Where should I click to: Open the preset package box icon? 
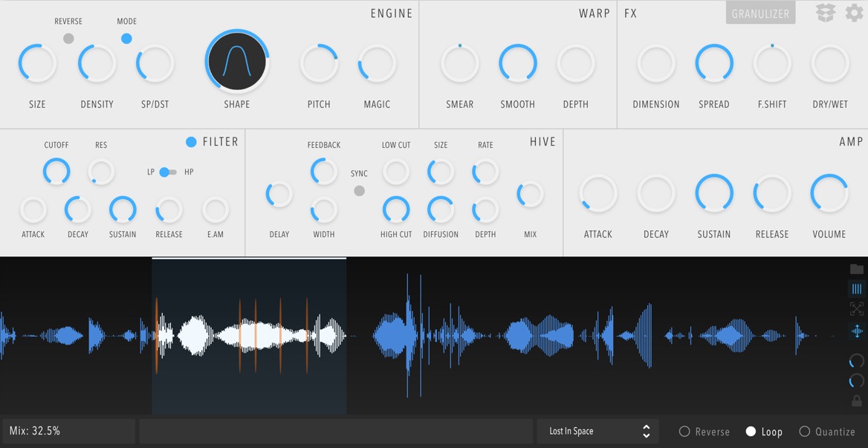(825, 13)
